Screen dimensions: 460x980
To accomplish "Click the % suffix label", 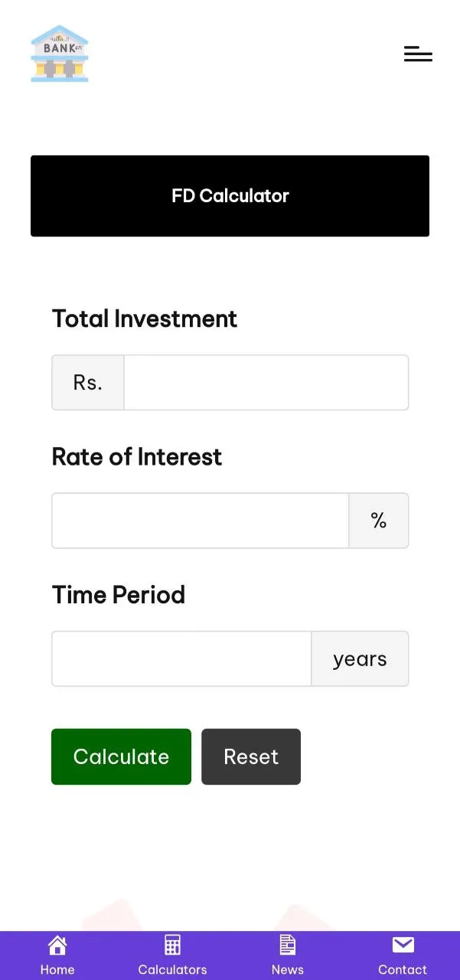I will (379, 521).
